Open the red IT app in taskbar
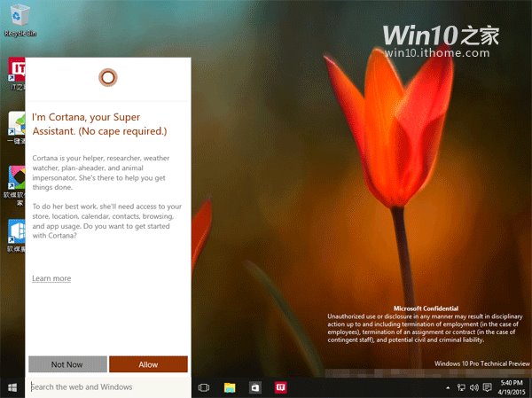The height and width of the screenshot is (398, 532). click(x=280, y=386)
